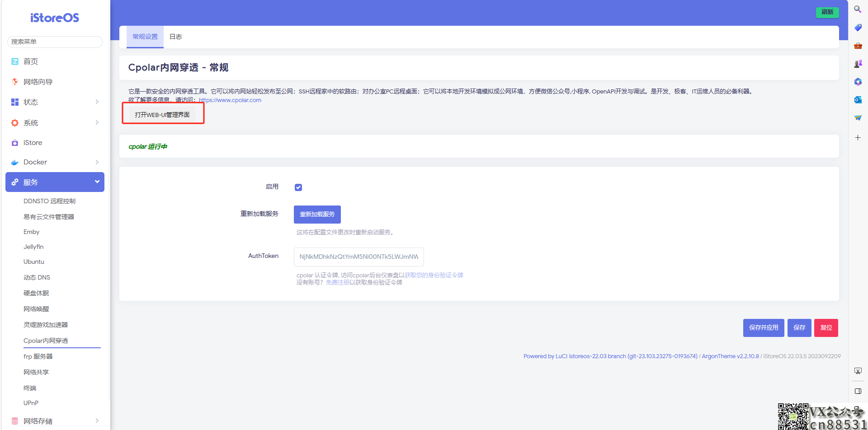The height and width of the screenshot is (430, 868).
Task: Open 终端 submenu item
Action: click(30, 388)
